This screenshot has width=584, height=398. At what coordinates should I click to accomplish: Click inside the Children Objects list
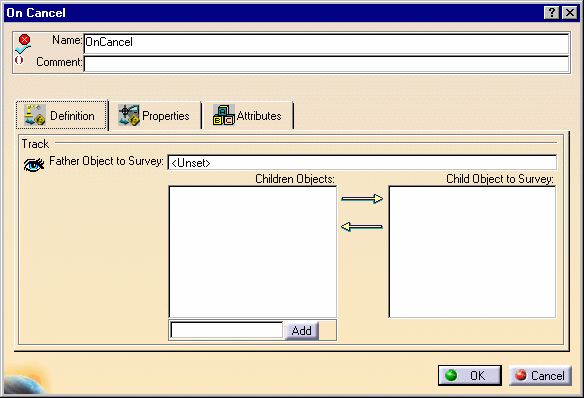pos(253,252)
